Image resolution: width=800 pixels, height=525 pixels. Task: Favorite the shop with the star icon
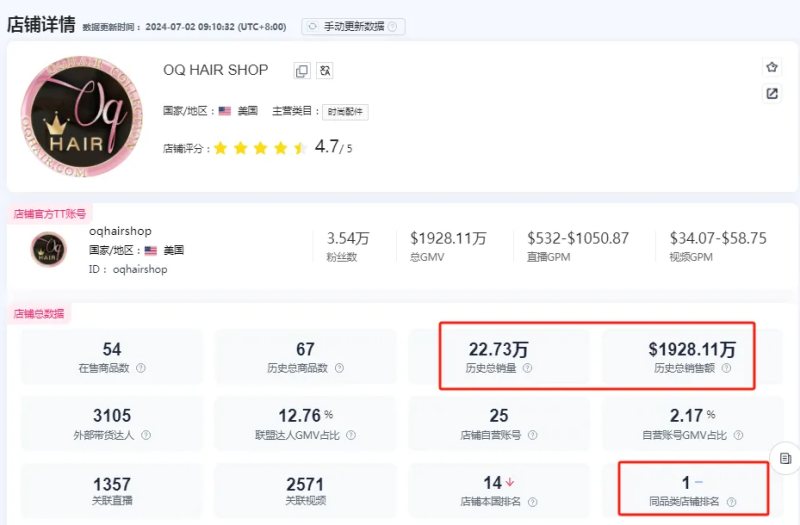[771, 67]
